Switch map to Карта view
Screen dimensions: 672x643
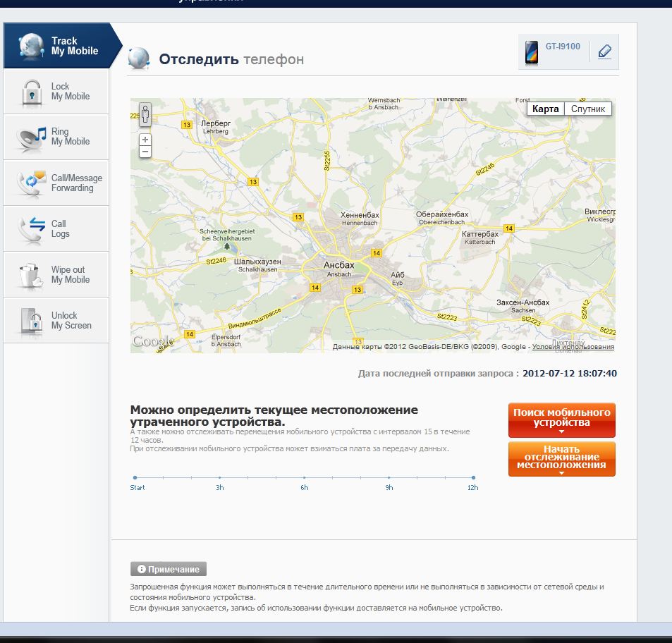546,109
